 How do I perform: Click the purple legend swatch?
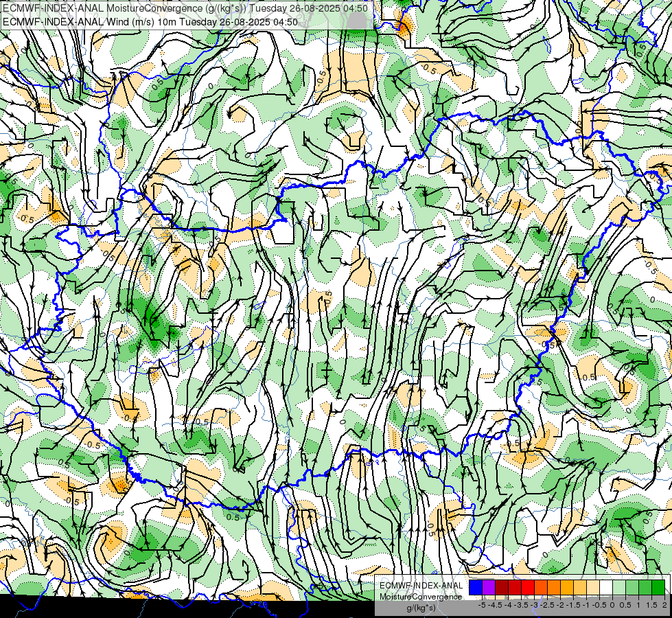[489, 587]
